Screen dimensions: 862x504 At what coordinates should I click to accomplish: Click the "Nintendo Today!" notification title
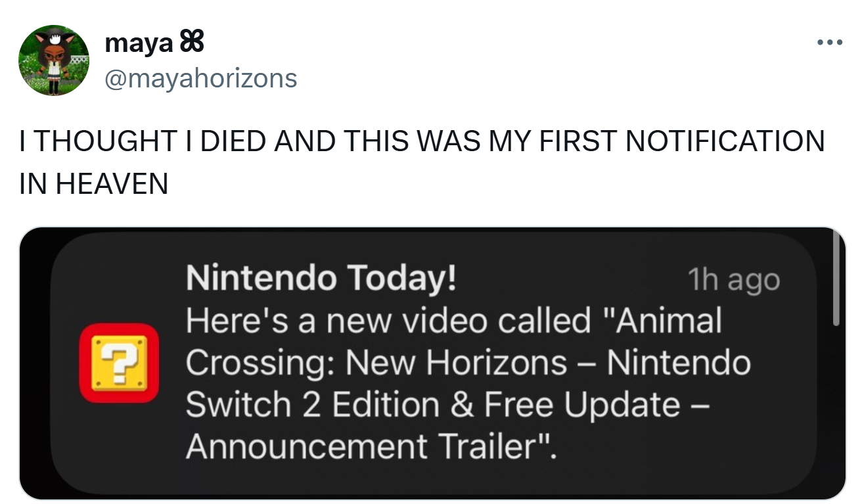321,279
